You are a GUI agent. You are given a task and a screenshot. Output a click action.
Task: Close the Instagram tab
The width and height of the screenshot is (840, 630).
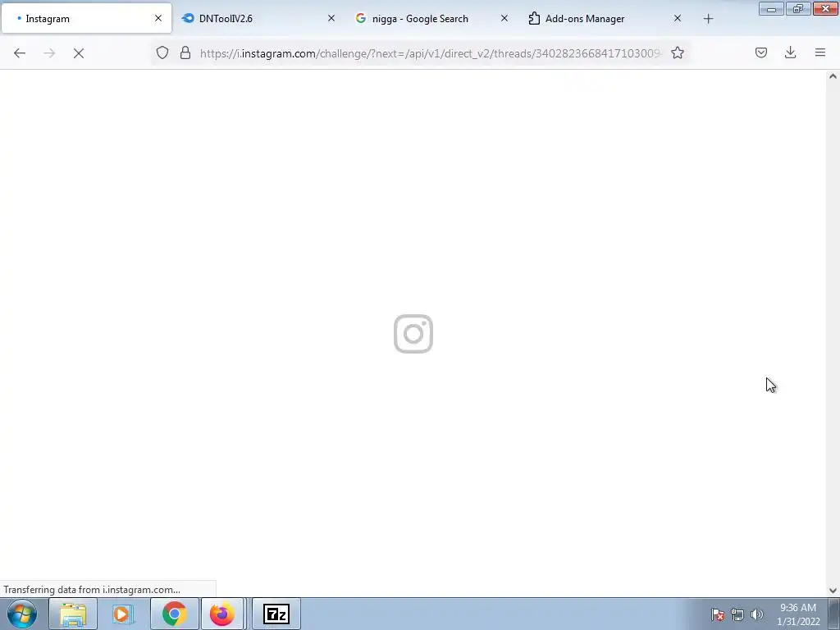[158, 19]
